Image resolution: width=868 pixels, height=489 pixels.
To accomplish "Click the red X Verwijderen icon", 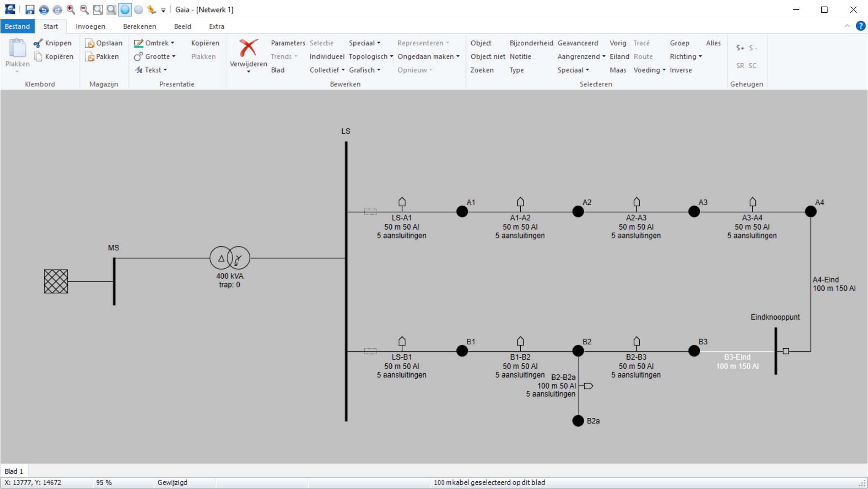I will (248, 48).
